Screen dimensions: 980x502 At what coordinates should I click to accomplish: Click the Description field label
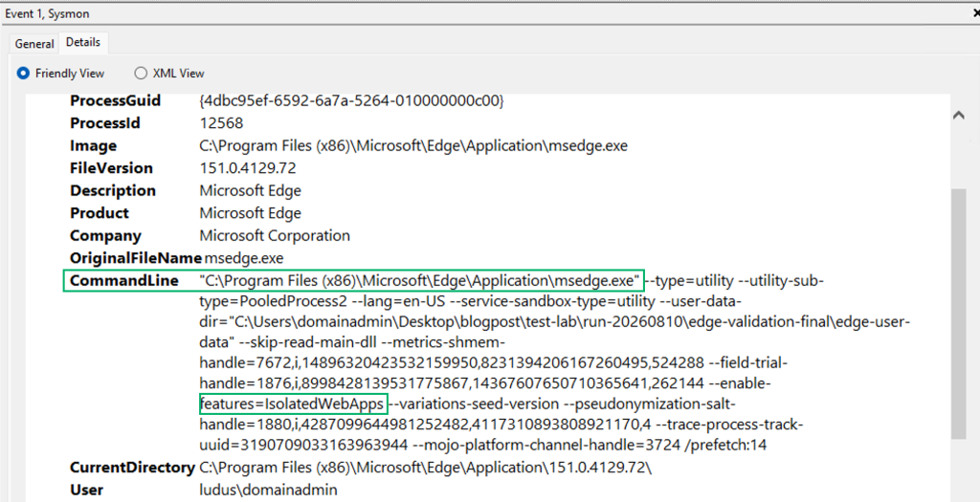[x=113, y=190]
